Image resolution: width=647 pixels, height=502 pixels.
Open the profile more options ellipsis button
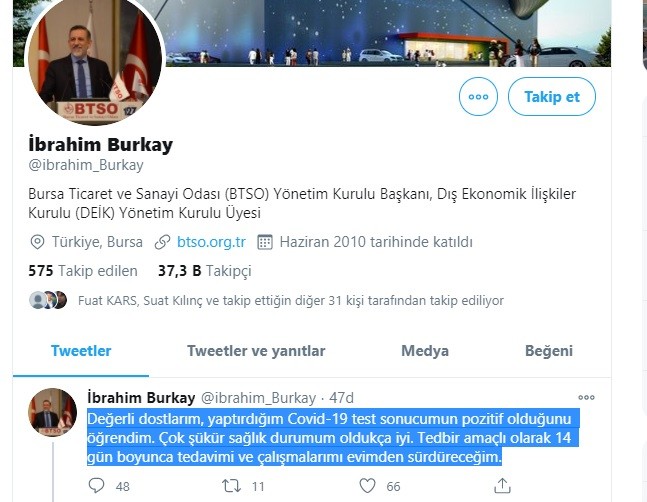coord(478,97)
